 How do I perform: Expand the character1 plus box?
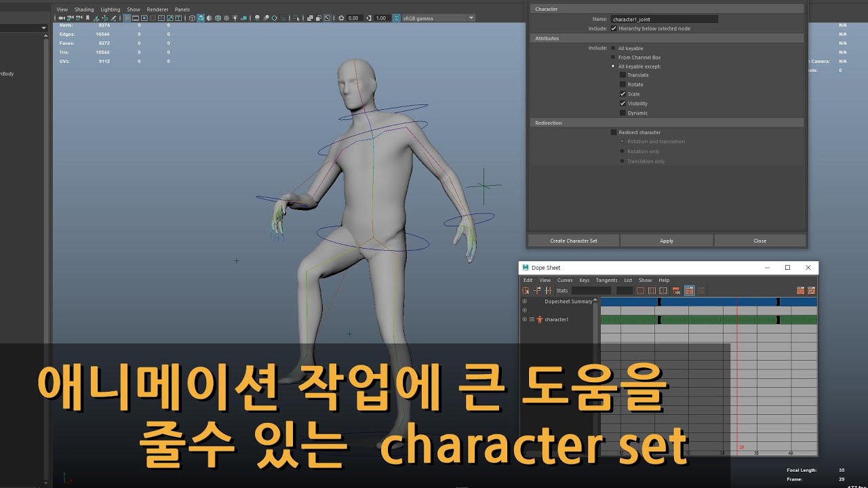[532, 319]
